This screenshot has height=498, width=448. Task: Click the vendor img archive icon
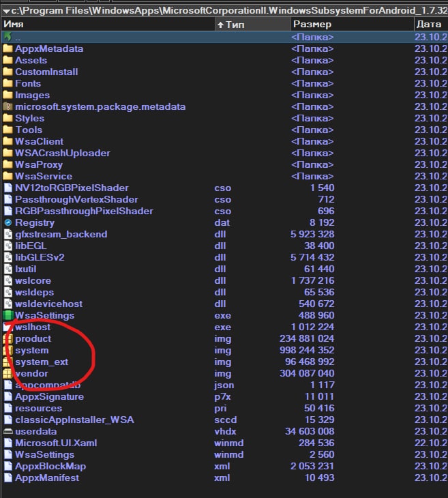[8, 374]
